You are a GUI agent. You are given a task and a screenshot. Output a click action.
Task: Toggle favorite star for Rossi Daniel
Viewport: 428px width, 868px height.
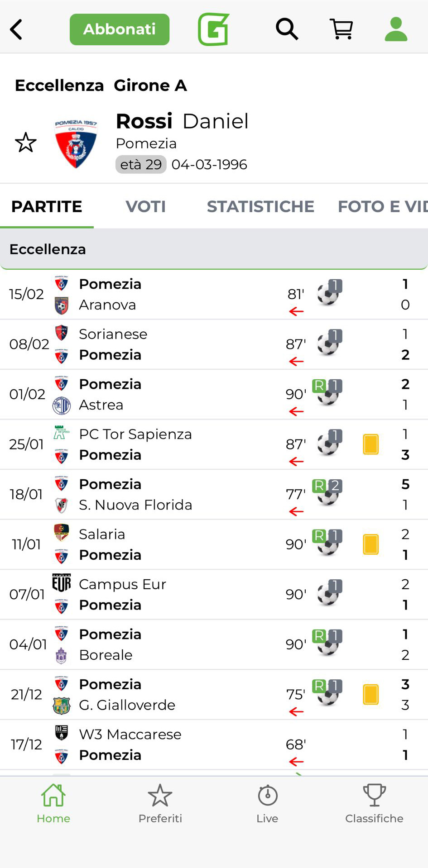[x=26, y=143]
